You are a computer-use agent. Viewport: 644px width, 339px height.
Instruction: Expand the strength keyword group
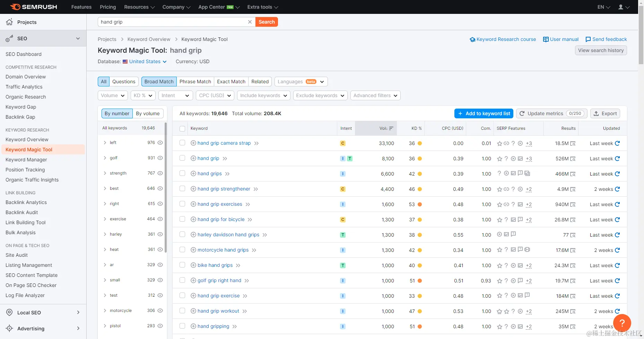105,173
